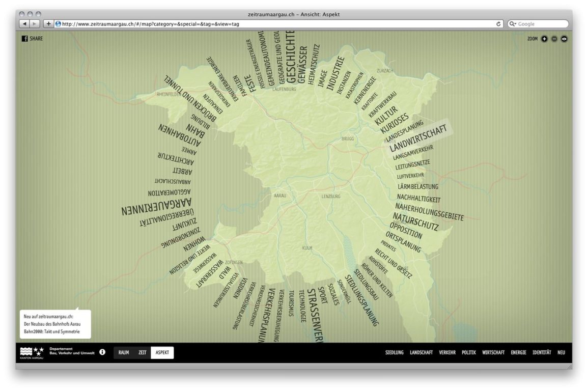Select the LÄRMBELASTUNG tag
The width and height of the screenshot is (588, 391).
pos(418,186)
